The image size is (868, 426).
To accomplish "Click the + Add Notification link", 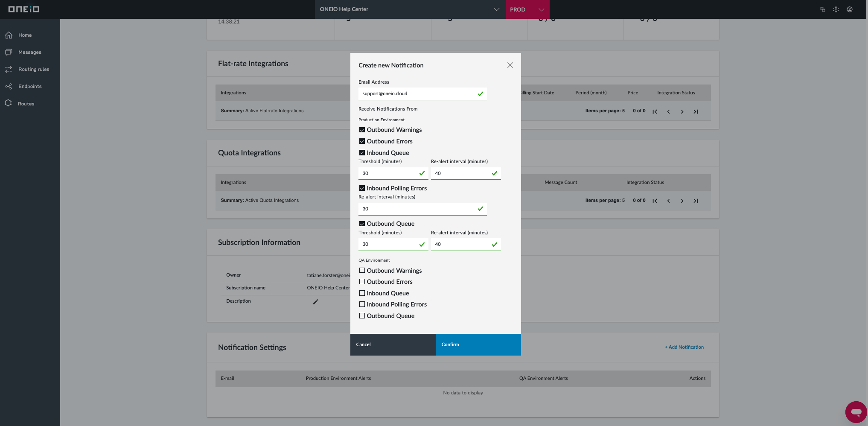I will pos(684,347).
